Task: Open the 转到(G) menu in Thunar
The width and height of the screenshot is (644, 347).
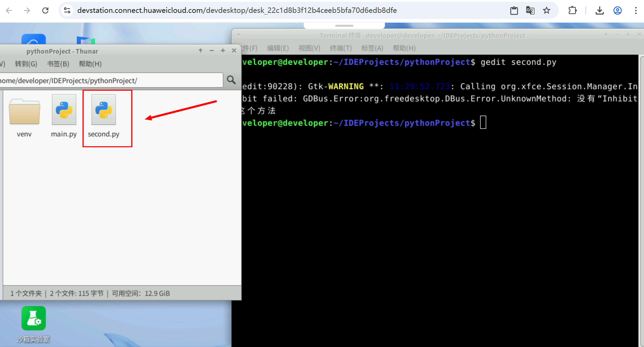Action: (x=26, y=64)
